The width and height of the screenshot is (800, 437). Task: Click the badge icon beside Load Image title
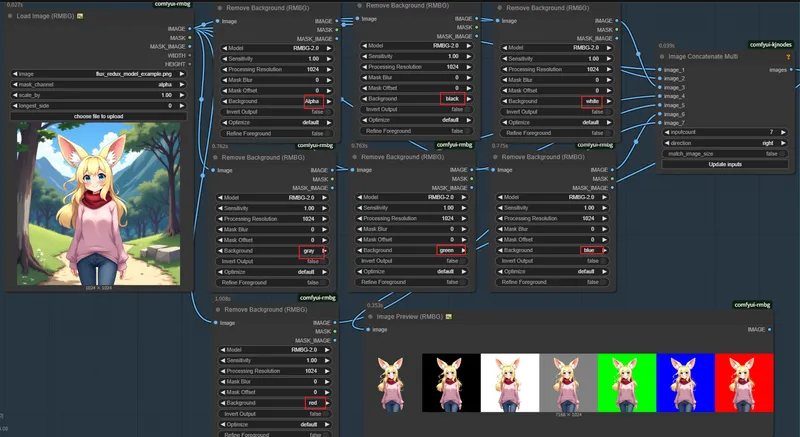coord(81,16)
